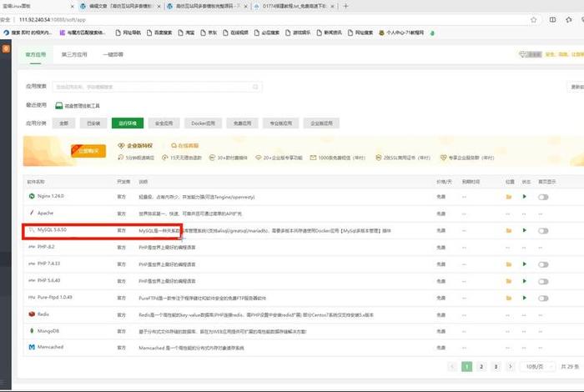584x392 pixels.
Task: Toggle homepage display for Pure-Ftpd 1.0.49
Action: (x=543, y=299)
